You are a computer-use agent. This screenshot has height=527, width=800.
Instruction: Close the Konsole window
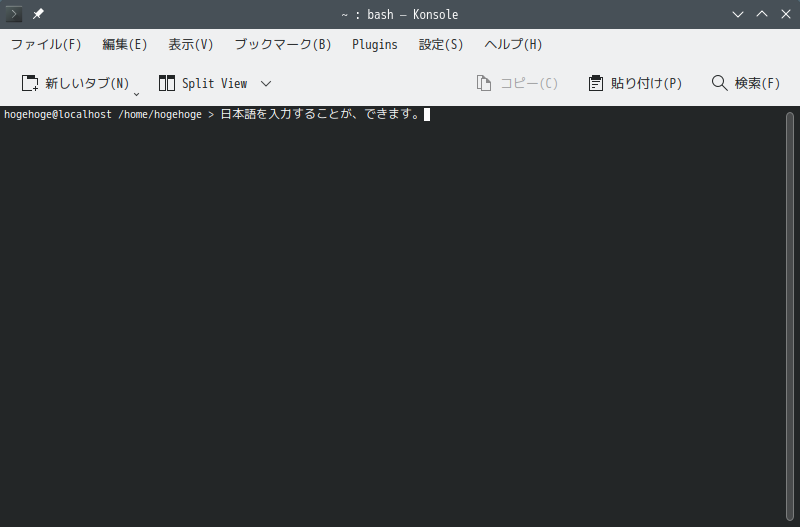[x=786, y=14]
